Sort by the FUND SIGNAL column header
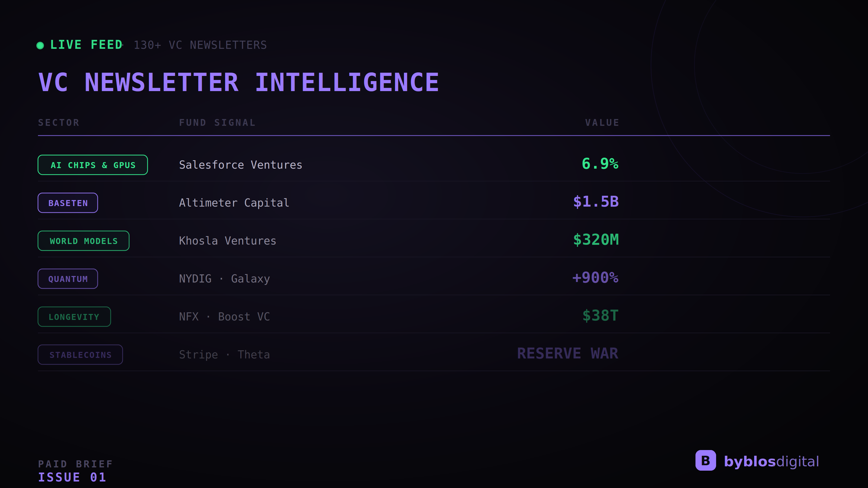The height and width of the screenshot is (488, 868). click(x=217, y=123)
